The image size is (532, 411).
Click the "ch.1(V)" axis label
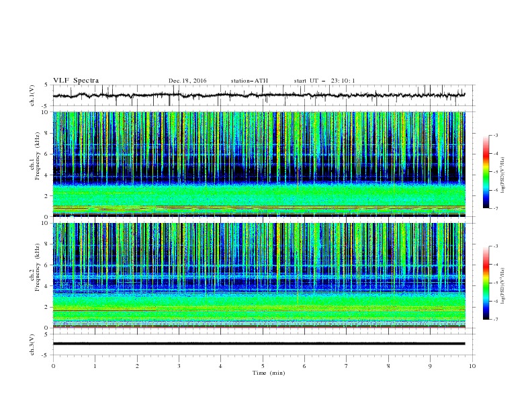pyautogui.click(x=32, y=95)
